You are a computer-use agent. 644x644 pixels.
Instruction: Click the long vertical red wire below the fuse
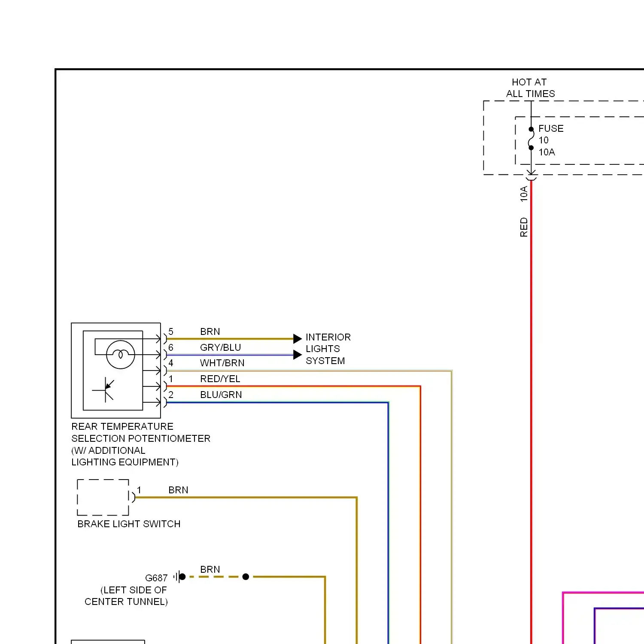[x=531, y=412]
